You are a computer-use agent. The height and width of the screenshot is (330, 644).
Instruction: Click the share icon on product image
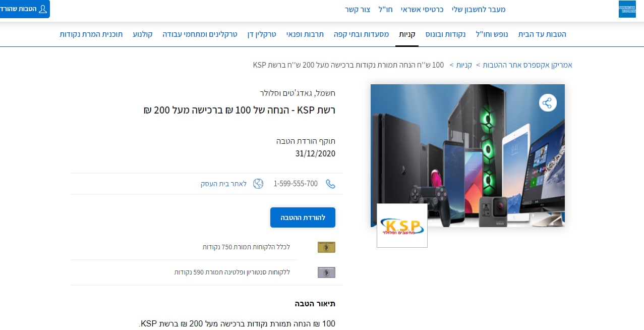[x=547, y=103]
